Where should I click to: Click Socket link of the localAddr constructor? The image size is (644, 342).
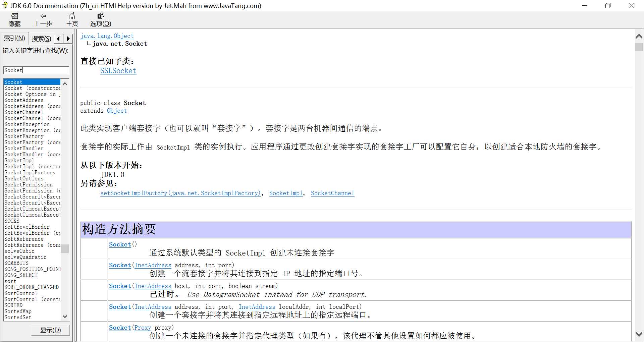click(120, 307)
